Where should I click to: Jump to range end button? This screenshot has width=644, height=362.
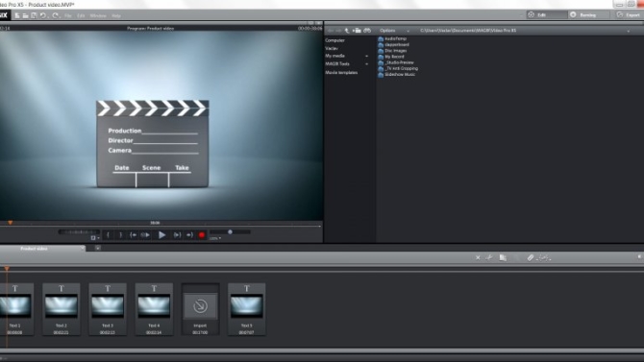tap(177, 235)
